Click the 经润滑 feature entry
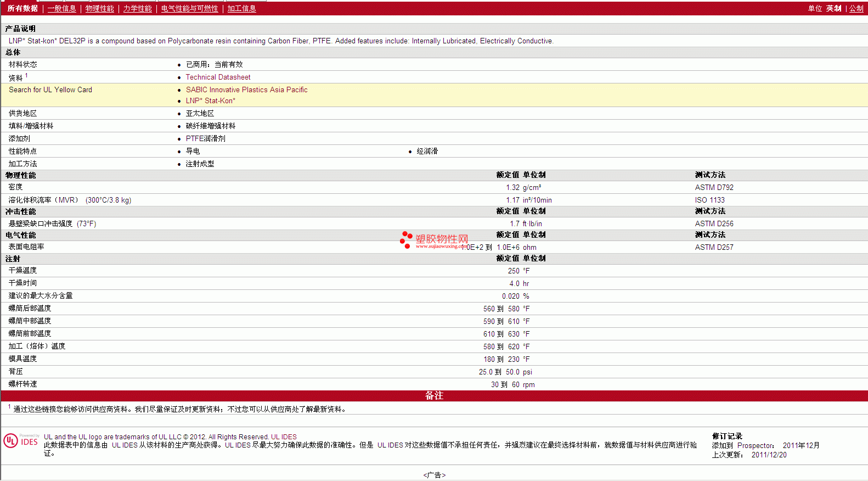 pyautogui.click(x=427, y=152)
